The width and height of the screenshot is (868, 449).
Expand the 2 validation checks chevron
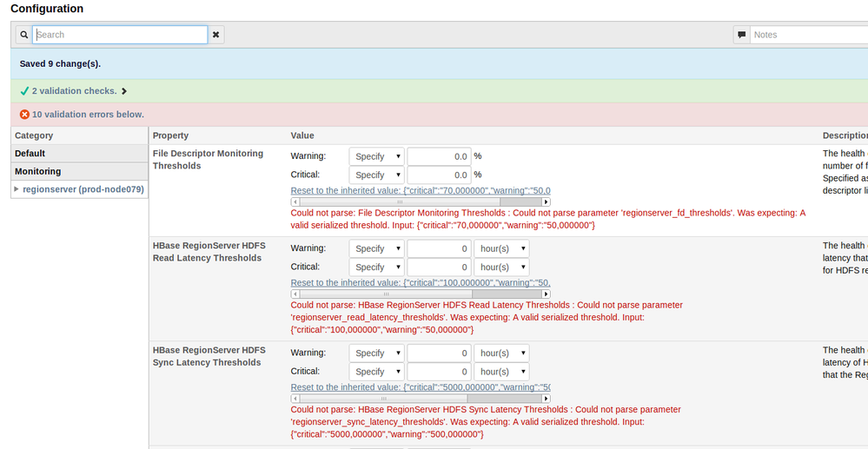pyautogui.click(x=124, y=91)
